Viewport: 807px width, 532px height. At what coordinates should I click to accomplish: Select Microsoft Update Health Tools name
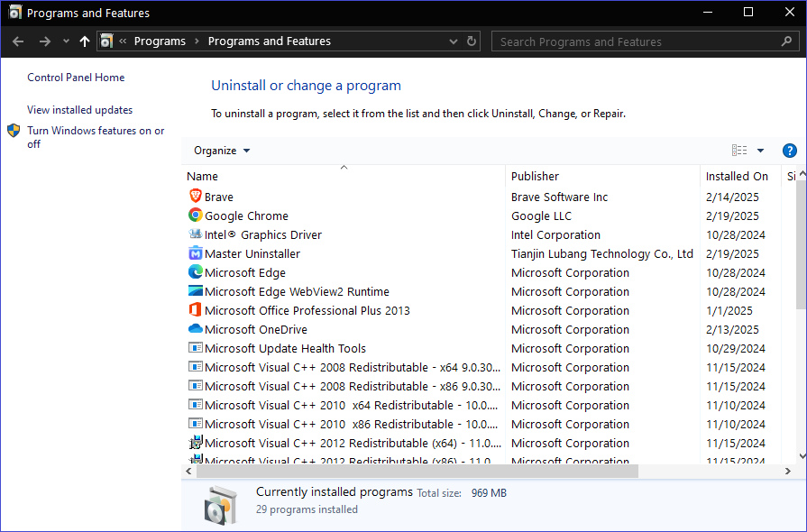(x=285, y=348)
